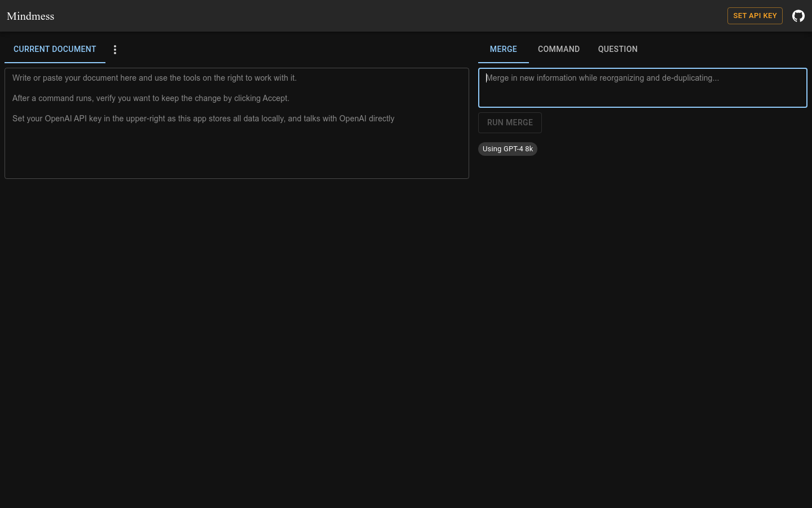Screen dimensions: 812x508
Task: Open the QUESTION tab
Action: 617,49
